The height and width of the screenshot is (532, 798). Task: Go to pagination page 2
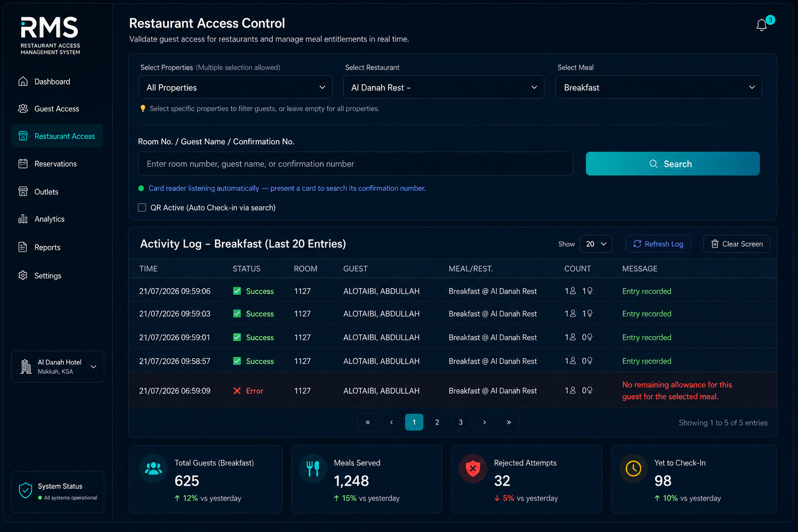point(437,422)
